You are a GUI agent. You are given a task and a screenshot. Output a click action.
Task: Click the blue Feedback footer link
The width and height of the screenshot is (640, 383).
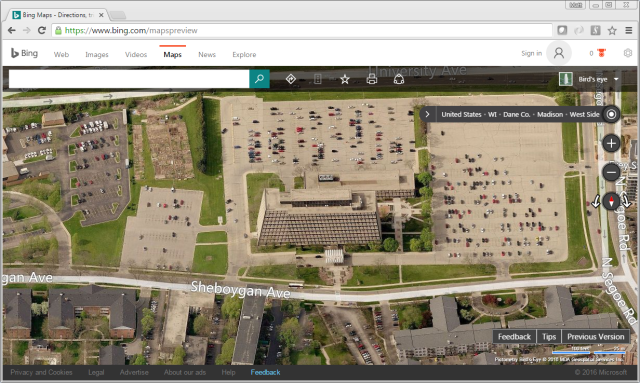[265, 372]
